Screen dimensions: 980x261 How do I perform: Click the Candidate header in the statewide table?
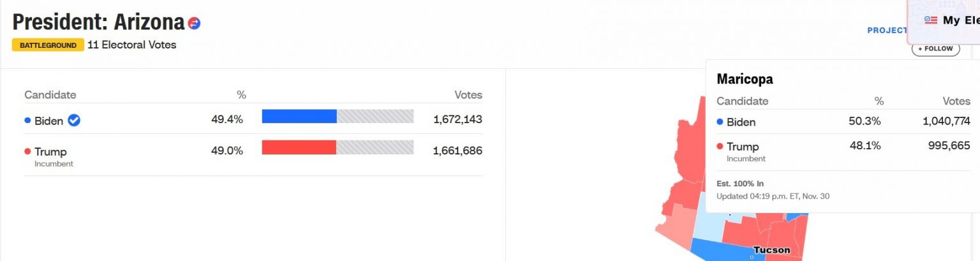(50, 95)
